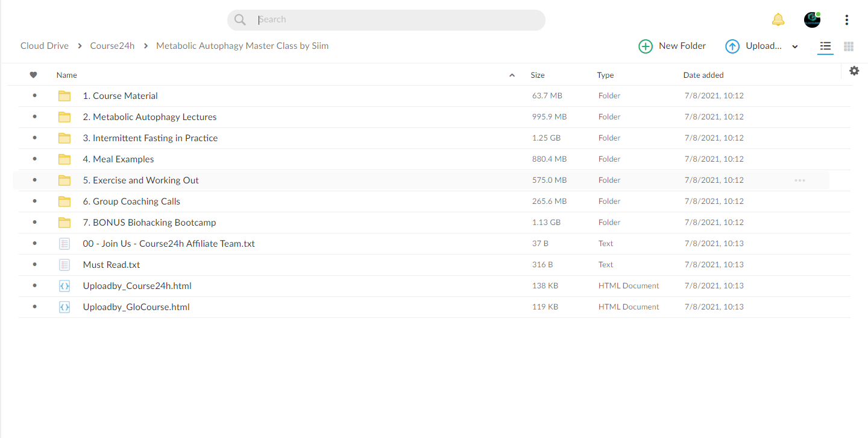
Task: Select Uploadby_Course24h.html file name
Action: pos(137,286)
